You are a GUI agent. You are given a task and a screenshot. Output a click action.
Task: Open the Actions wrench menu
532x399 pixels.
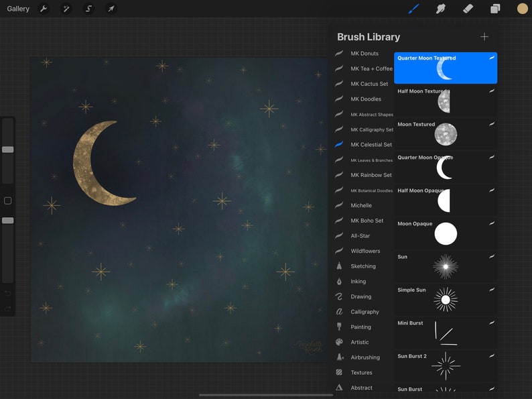(x=44, y=9)
